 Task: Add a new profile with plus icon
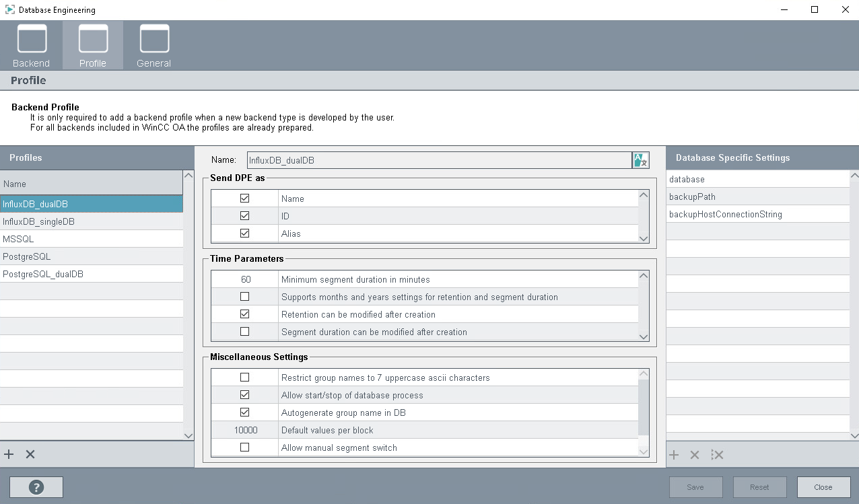click(9, 455)
